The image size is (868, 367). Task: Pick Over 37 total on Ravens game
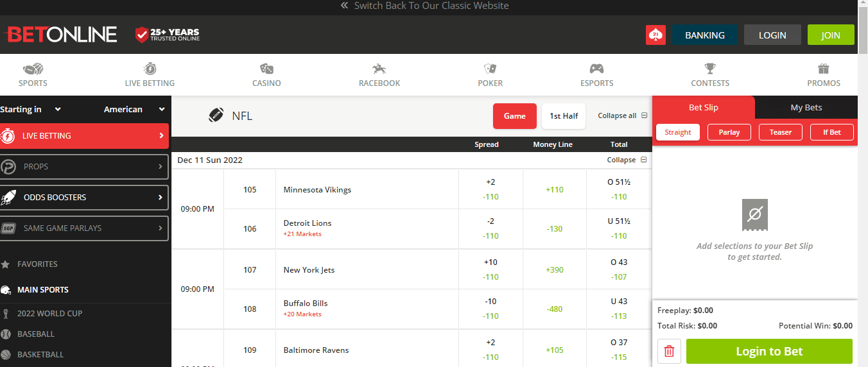[619, 350]
